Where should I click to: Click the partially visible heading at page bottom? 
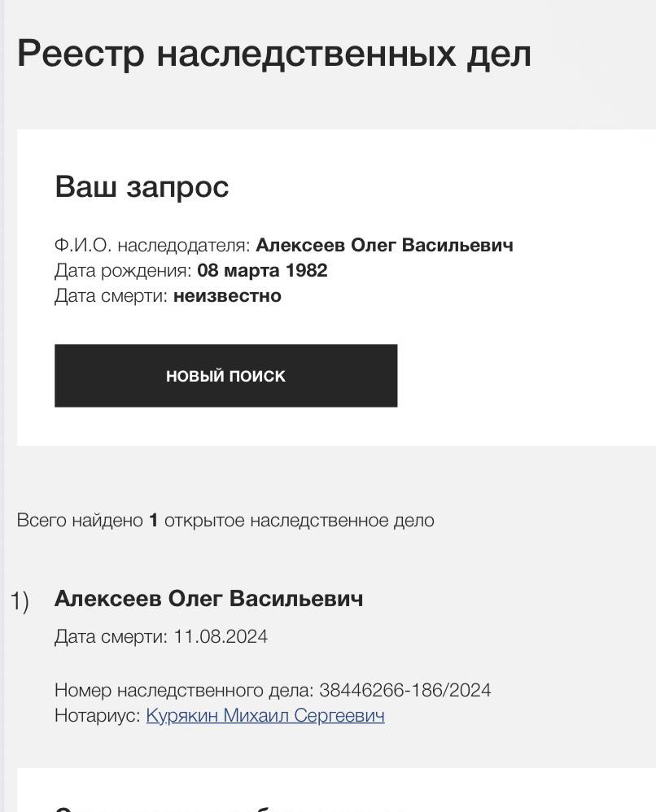click(x=228, y=808)
